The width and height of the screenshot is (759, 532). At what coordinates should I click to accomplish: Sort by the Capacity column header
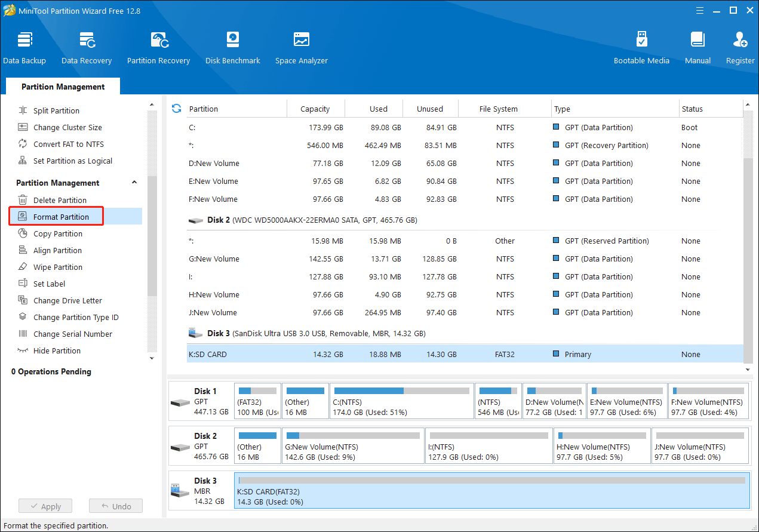tap(315, 109)
